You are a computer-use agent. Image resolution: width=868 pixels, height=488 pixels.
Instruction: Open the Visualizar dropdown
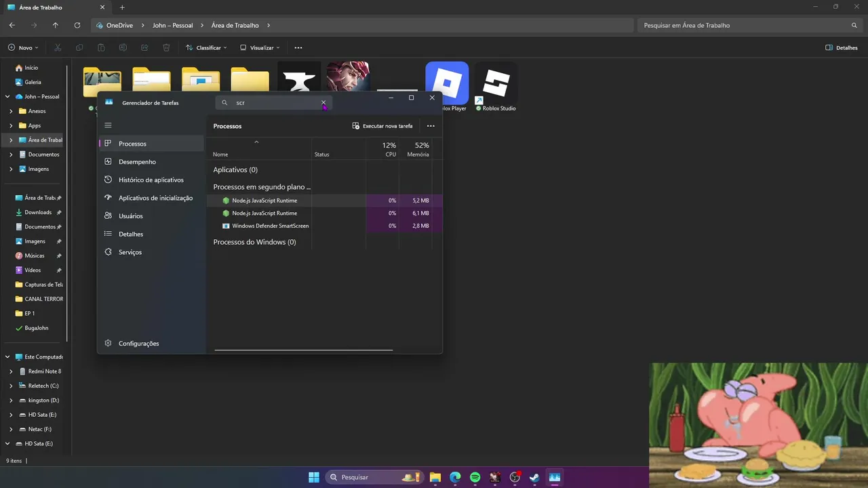coord(261,47)
